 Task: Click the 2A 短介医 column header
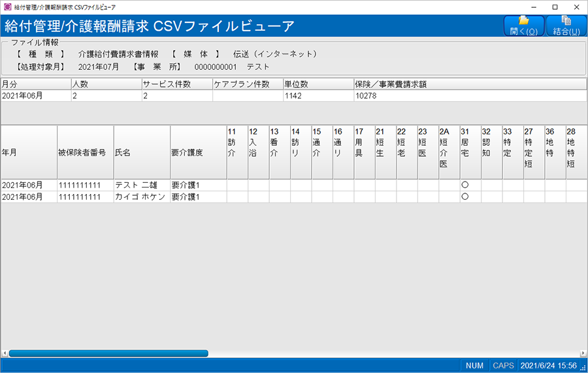pos(449,152)
